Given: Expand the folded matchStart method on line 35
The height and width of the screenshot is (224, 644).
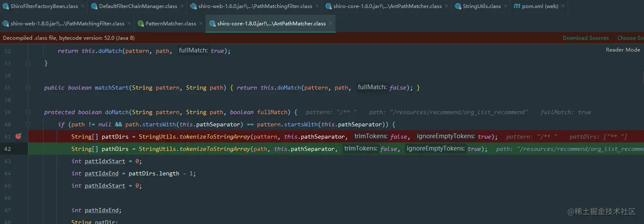Looking at the screenshot, I should pos(28,87).
